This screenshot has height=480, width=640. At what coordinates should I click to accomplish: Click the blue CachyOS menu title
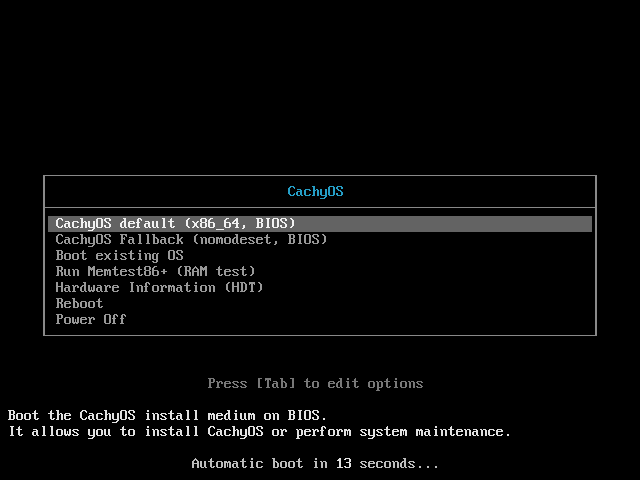(315, 191)
